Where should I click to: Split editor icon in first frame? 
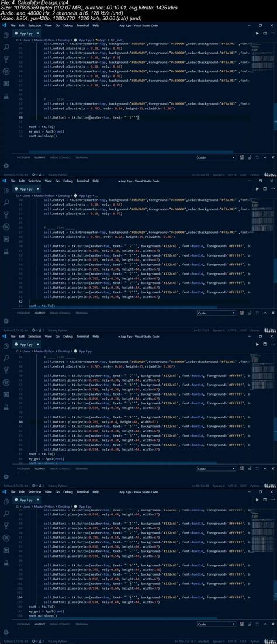265,33
